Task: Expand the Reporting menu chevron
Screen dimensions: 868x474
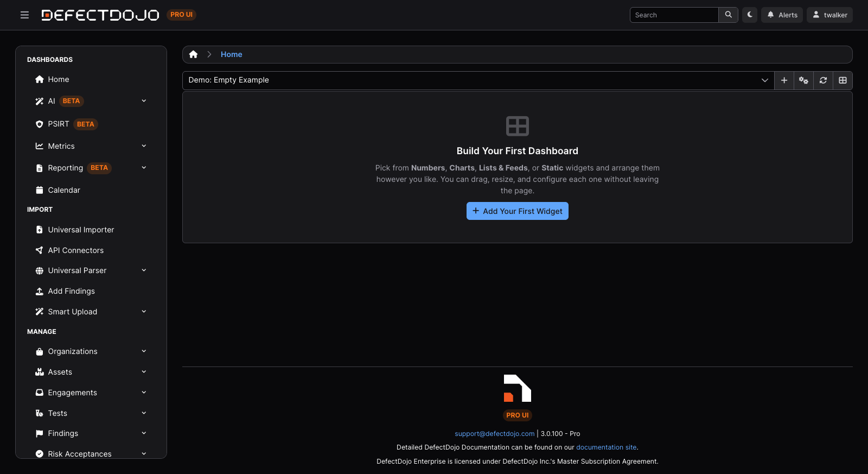Action: coord(144,168)
